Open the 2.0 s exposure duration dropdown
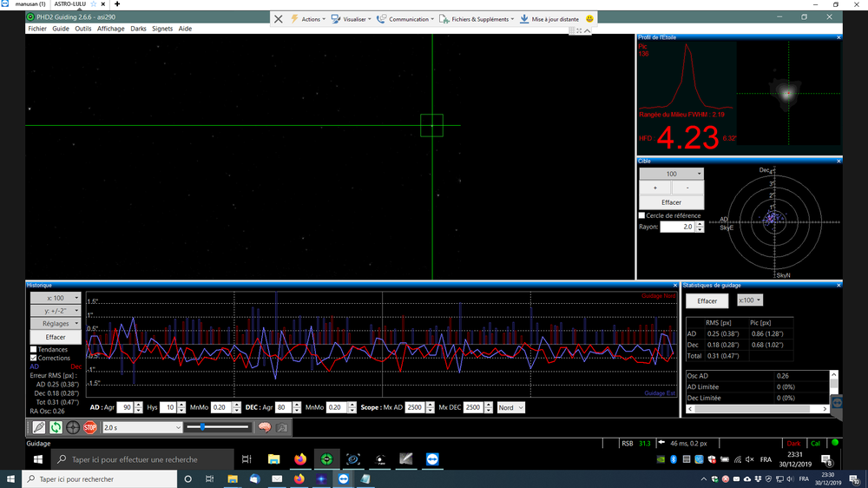This screenshot has height=488, width=868. [x=142, y=427]
